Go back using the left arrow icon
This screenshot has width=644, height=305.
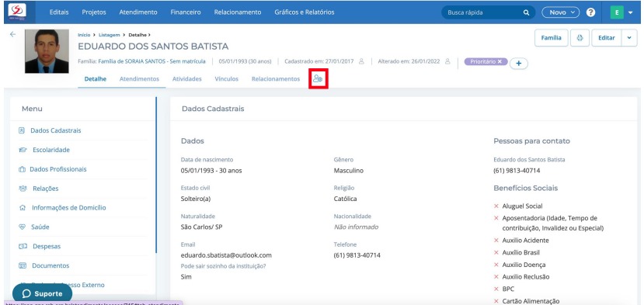12,34
